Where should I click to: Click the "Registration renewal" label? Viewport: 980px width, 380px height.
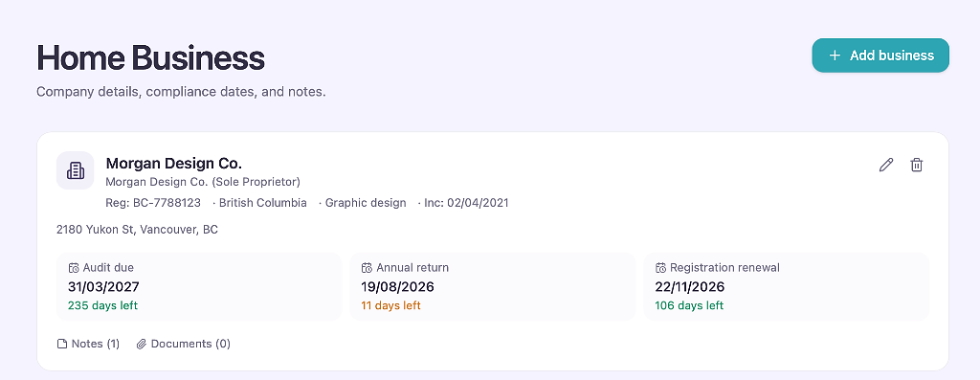[725, 267]
